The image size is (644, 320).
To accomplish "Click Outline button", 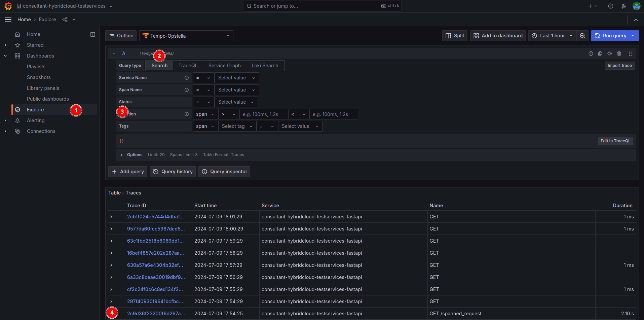I will 121,36.
